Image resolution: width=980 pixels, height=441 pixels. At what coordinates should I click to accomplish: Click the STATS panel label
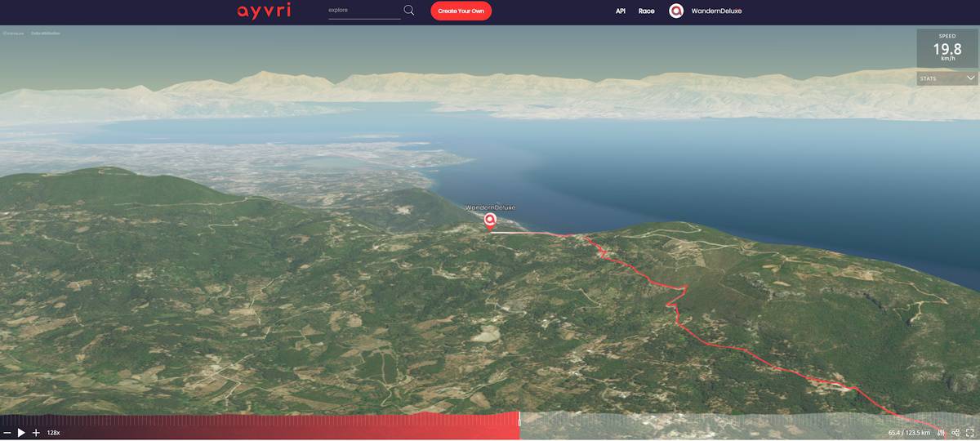point(929,78)
